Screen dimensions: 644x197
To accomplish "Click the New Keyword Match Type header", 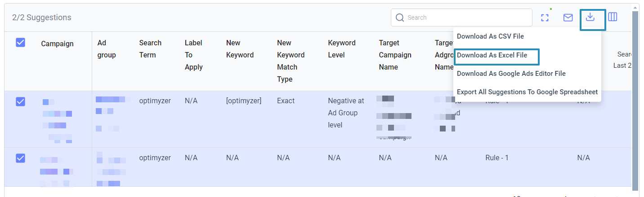I will tap(291, 61).
